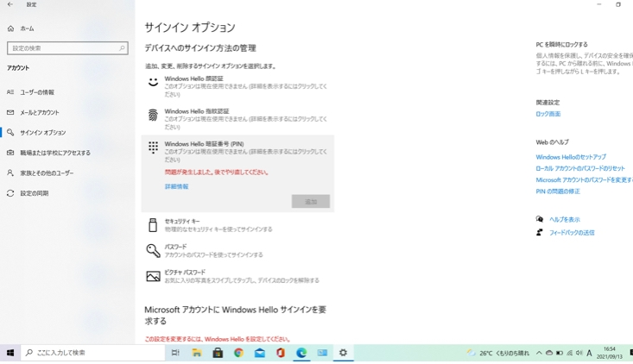
Task: Open Microsoft Edge from taskbar
Action: (301, 353)
